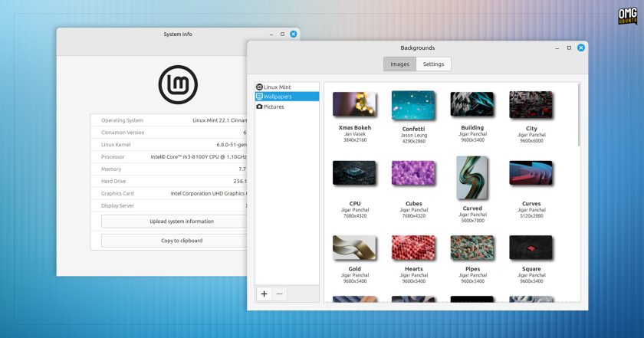644x338 pixels.
Task: Choose the CPU wallpaper thumbnail
Action: (354, 173)
